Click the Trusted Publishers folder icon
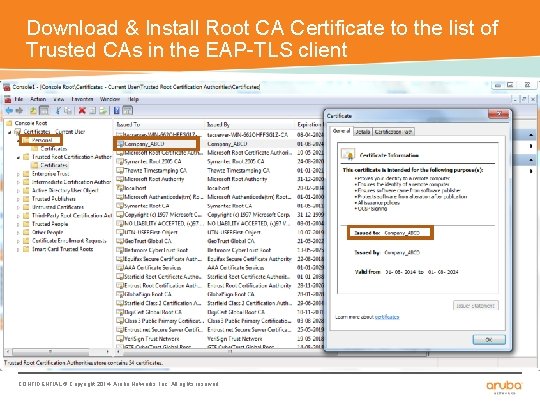 pos(26,199)
